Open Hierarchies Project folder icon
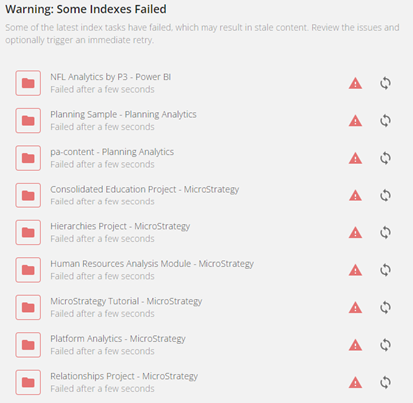The image size is (413, 403). point(28,232)
